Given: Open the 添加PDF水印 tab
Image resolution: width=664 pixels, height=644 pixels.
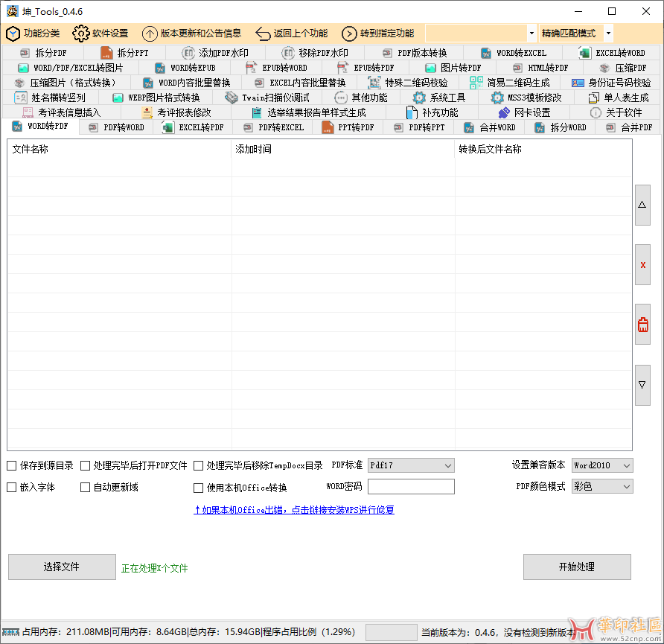Looking at the screenshot, I should click(215, 53).
